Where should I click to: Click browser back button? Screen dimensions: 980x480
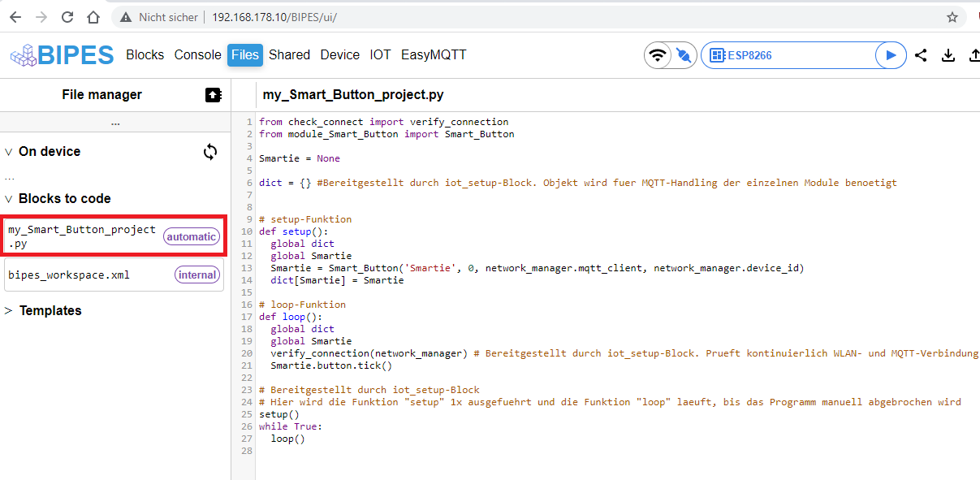pyautogui.click(x=15, y=16)
